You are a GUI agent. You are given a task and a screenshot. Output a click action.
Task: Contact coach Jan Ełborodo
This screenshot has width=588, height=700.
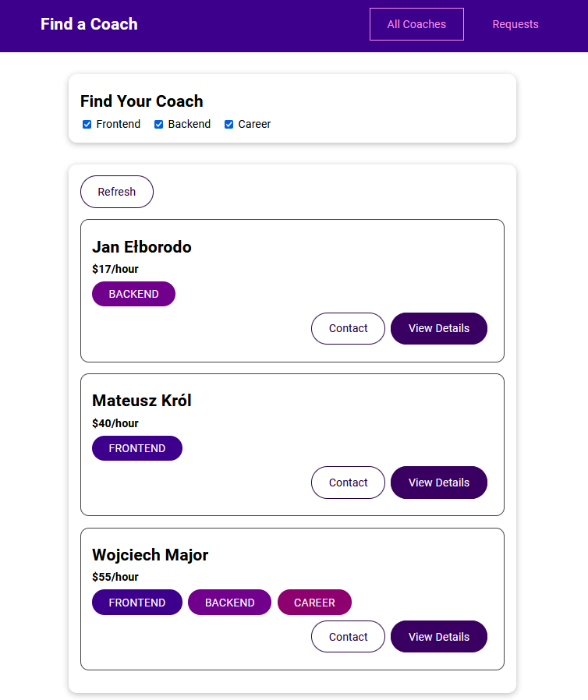348,328
